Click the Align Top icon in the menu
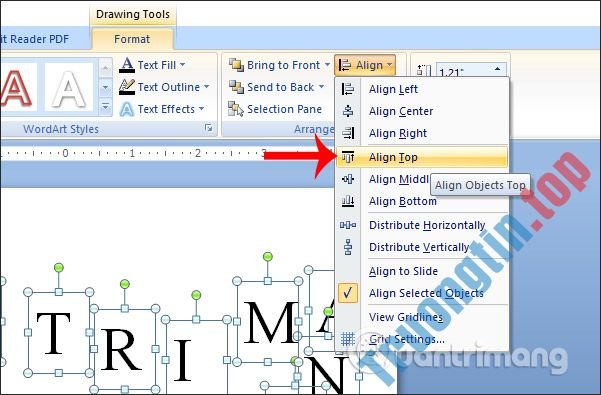This screenshot has height=395, width=601. point(348,157)
